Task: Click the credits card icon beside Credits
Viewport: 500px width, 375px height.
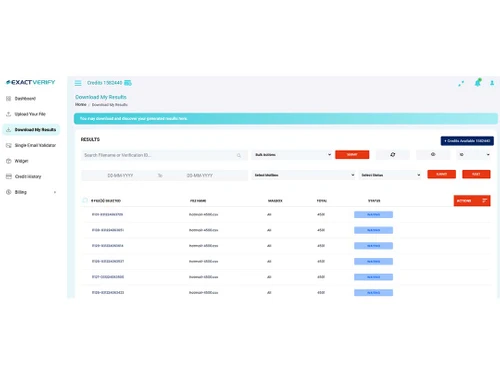Action: pos(128,83)
